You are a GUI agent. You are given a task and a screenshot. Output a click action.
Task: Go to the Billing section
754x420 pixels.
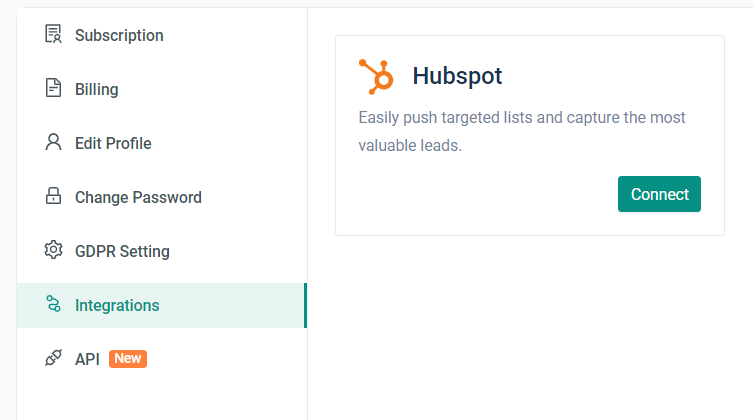(x=96, y=90)
